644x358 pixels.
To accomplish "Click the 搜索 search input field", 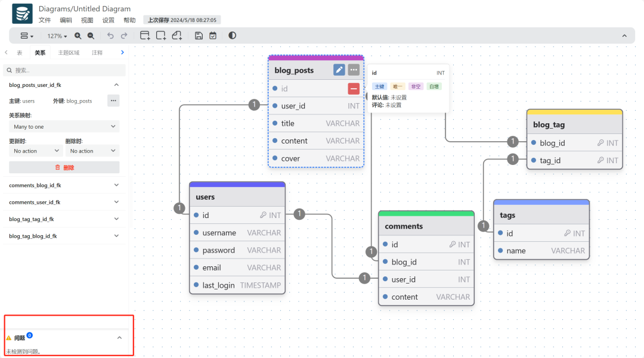I will pos(64,70).
